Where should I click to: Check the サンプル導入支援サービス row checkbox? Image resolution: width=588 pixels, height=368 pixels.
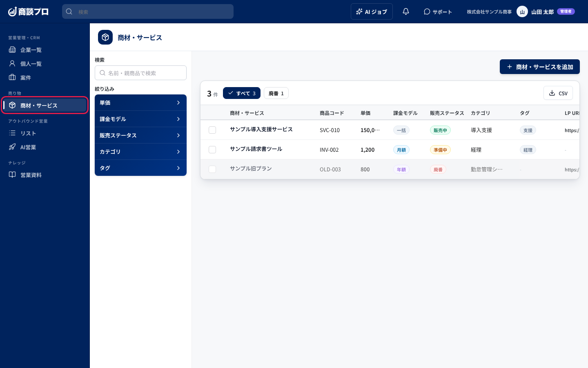coord(212,130)
